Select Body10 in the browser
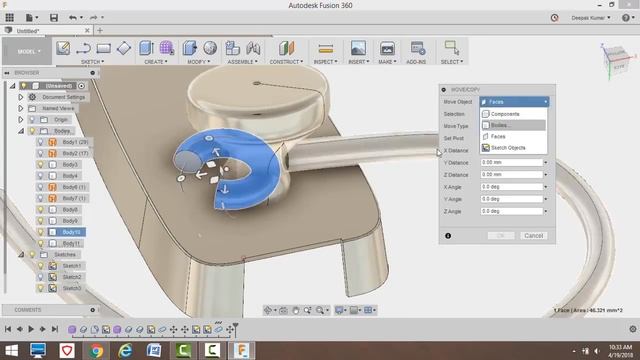 tap(71, 232)
